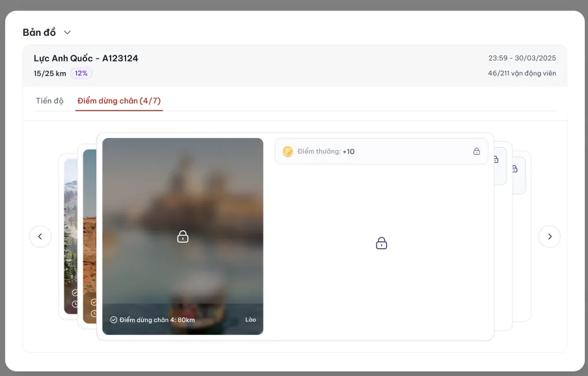
Task: Expand the Bản đồ dropdown chevron
Action: point(67,33)
